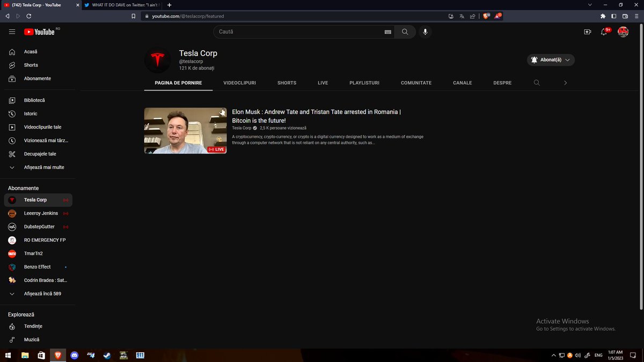This screenshot has height=362, width=644.
Task: Switch to the LIVE channel tab
Action: 323,83
